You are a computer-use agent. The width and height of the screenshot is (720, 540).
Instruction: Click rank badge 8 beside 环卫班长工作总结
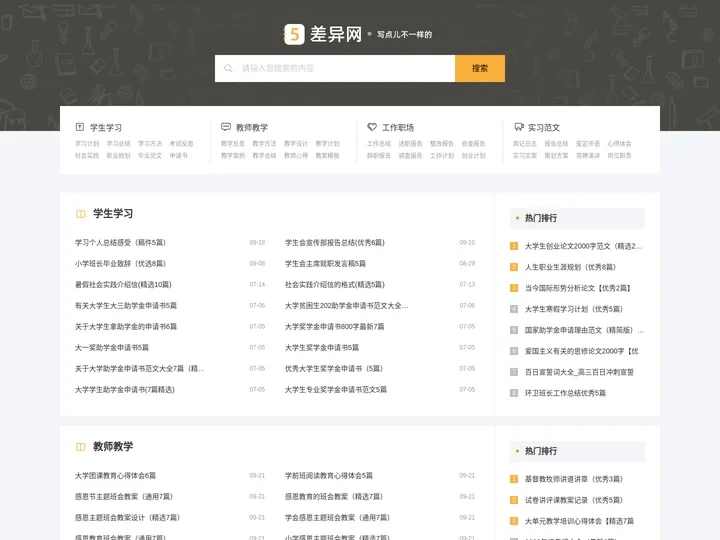point(514,393)
